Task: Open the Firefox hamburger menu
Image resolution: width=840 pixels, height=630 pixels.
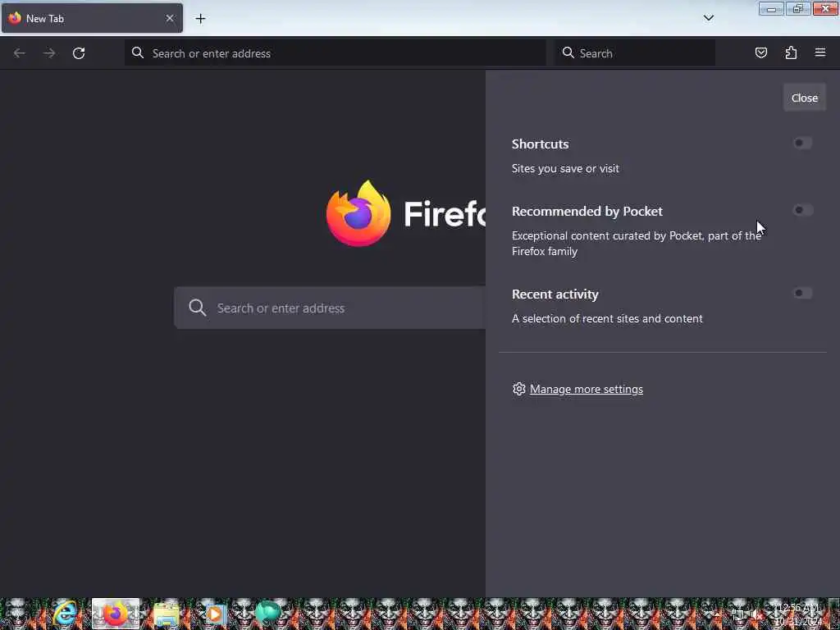Action: [820, 52]
